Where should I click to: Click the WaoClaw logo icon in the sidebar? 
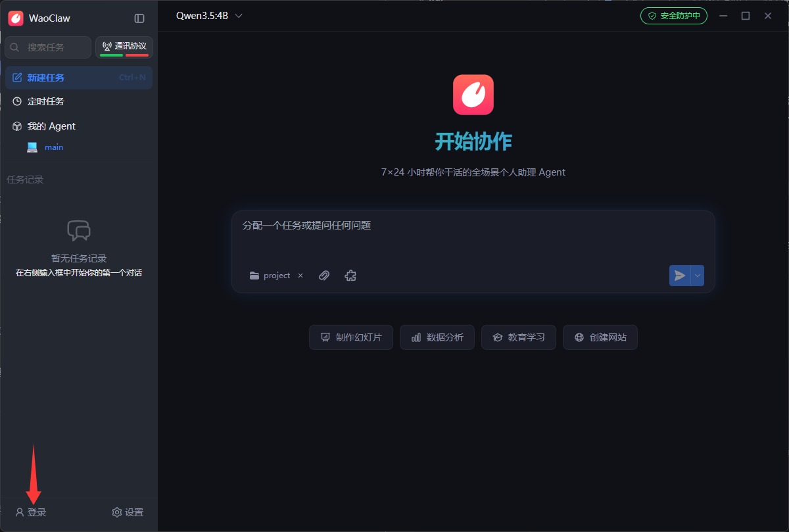(x=16, y=18)
